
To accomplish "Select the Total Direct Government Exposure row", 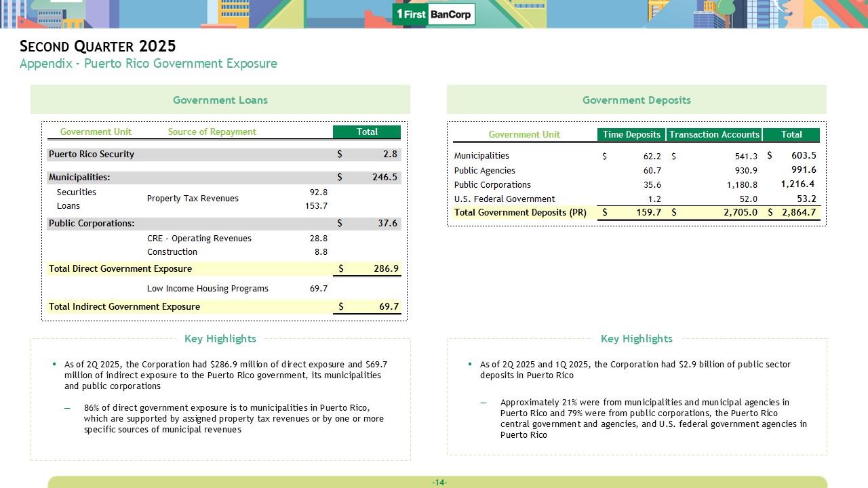I will tap(120, 268).
